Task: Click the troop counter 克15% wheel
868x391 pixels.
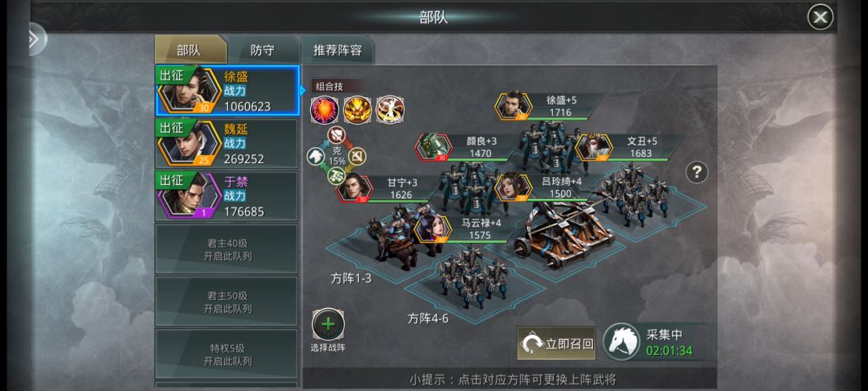Action: coord(337,156)
